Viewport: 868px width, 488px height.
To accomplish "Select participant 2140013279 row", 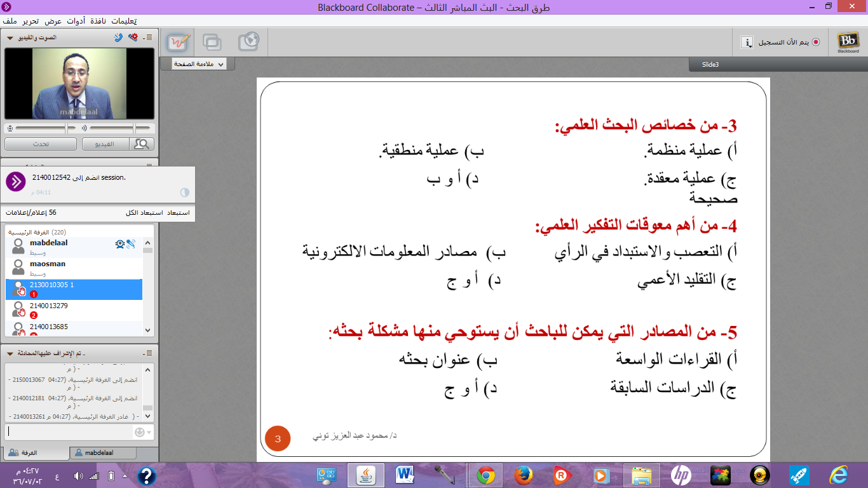I will 74,310.
